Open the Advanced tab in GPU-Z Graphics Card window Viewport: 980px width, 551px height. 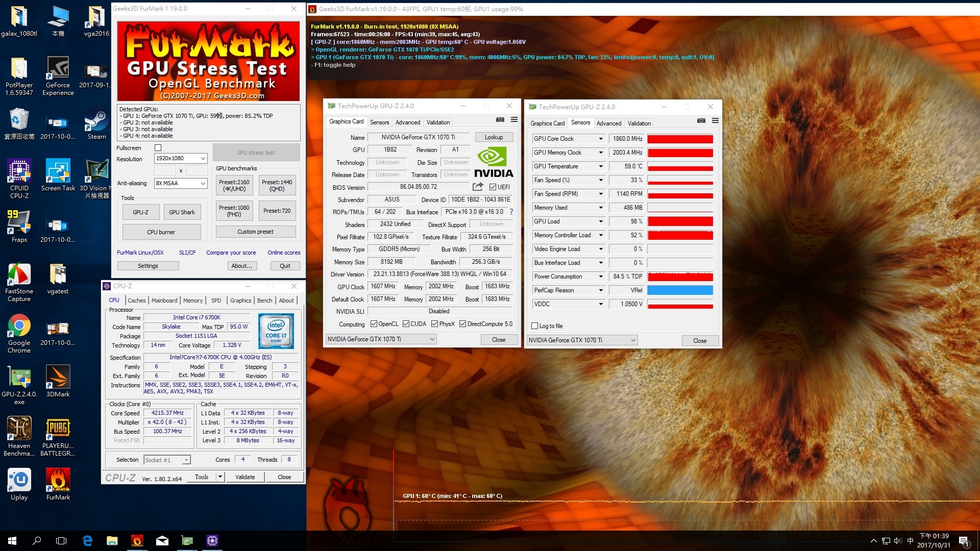pos(408,122)
